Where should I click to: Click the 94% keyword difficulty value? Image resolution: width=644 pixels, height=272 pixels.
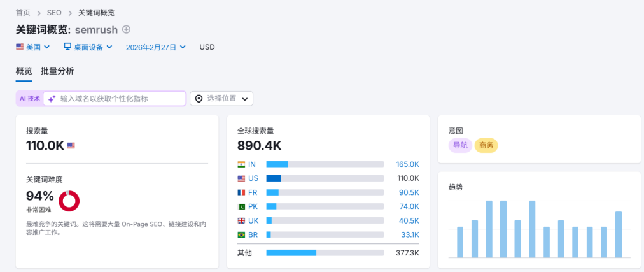(x=40, y=196)
